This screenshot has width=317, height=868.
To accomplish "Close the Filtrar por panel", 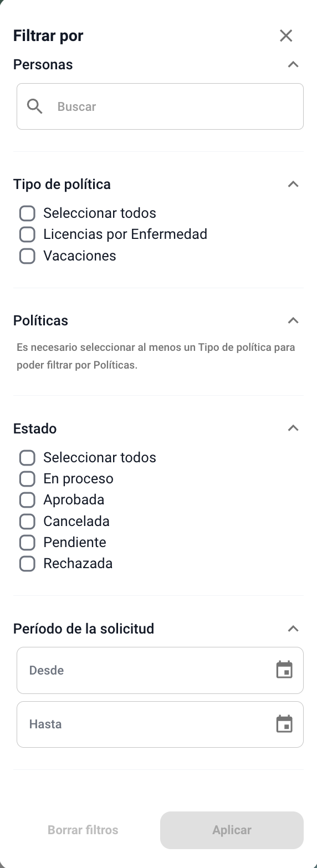I will click(286, 35).
